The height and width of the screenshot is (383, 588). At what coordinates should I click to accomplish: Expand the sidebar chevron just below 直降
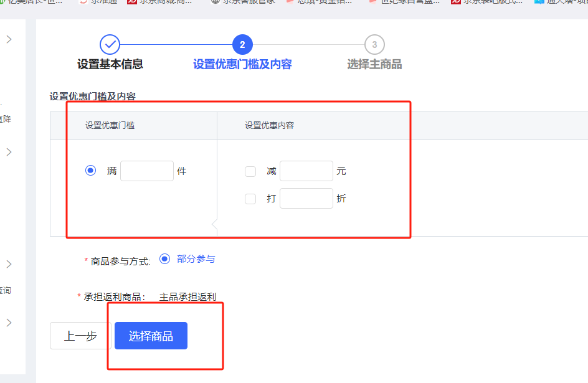pos(9,152)
